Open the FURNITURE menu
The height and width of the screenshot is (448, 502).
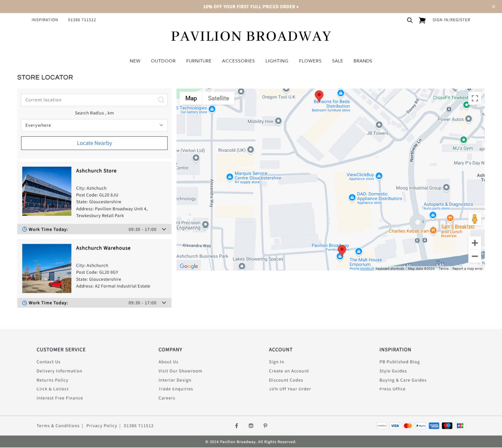coord(199,61)
